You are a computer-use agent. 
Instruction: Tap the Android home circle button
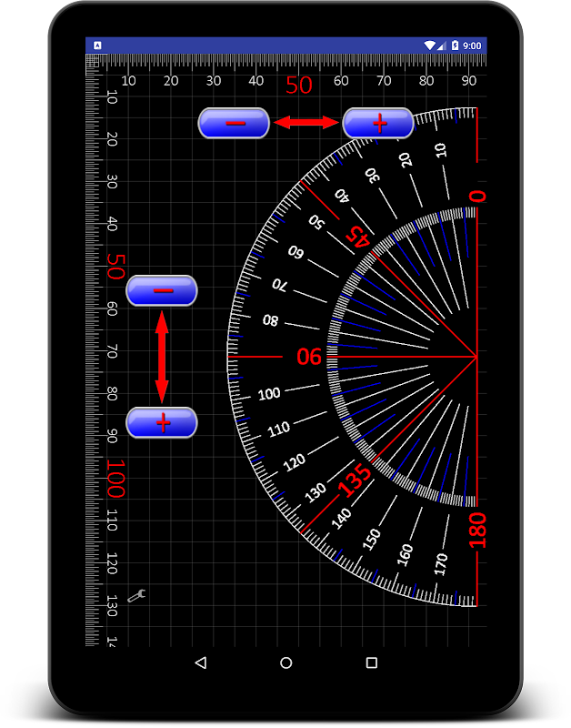click(x=286, y=662)
